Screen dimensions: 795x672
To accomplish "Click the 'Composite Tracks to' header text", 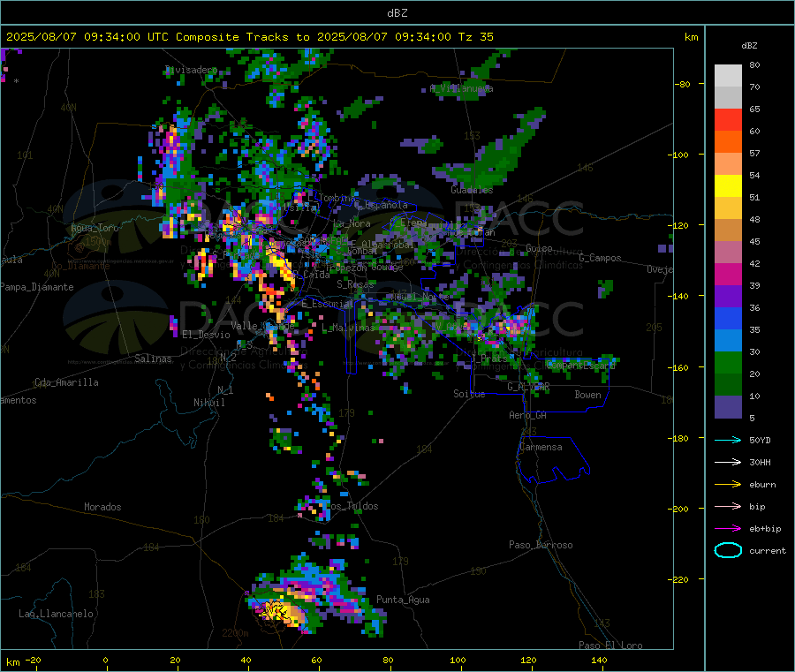I will (x=242, y=37).
